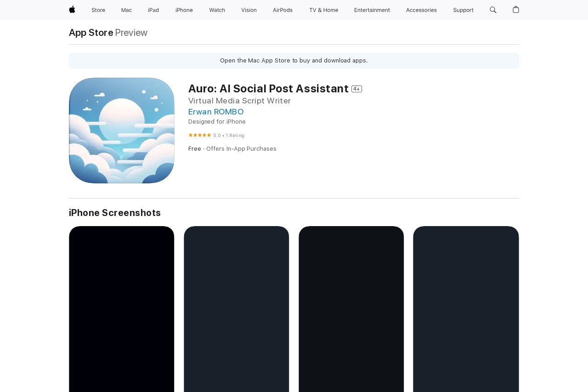Open the Support menu item

[463, 10]
